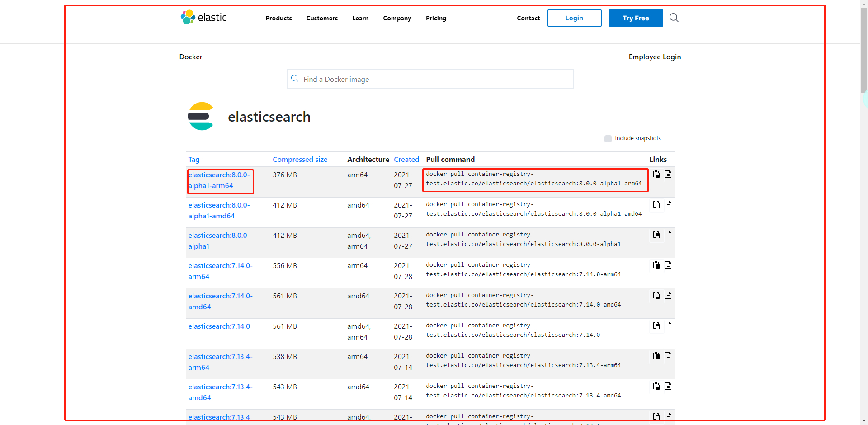868x425 pixels.
Task: Copy pull command for 7.14.0-amd64
Action: (x=656, y=296)
